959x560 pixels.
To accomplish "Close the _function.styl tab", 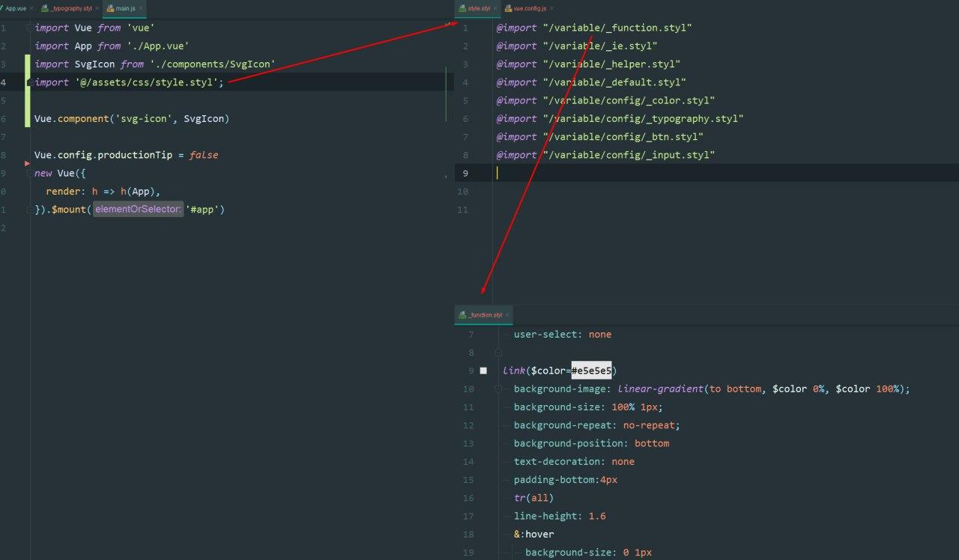I will pyautogui.click(x=507, y=315).
